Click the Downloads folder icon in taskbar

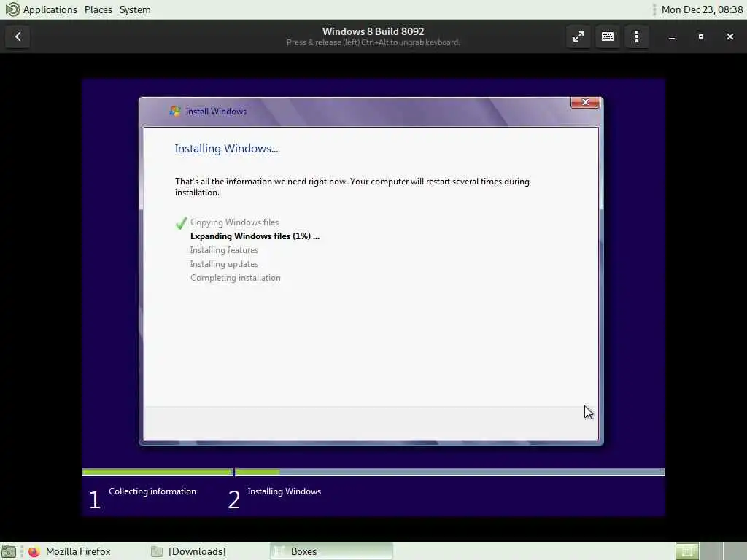(157, 551)
